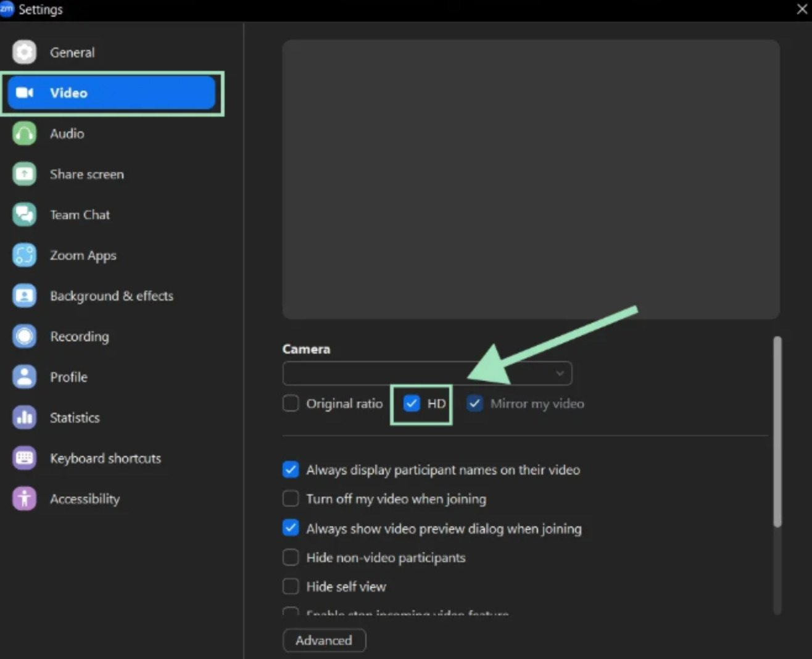Click the Advanced button

(x=323, y=640)
